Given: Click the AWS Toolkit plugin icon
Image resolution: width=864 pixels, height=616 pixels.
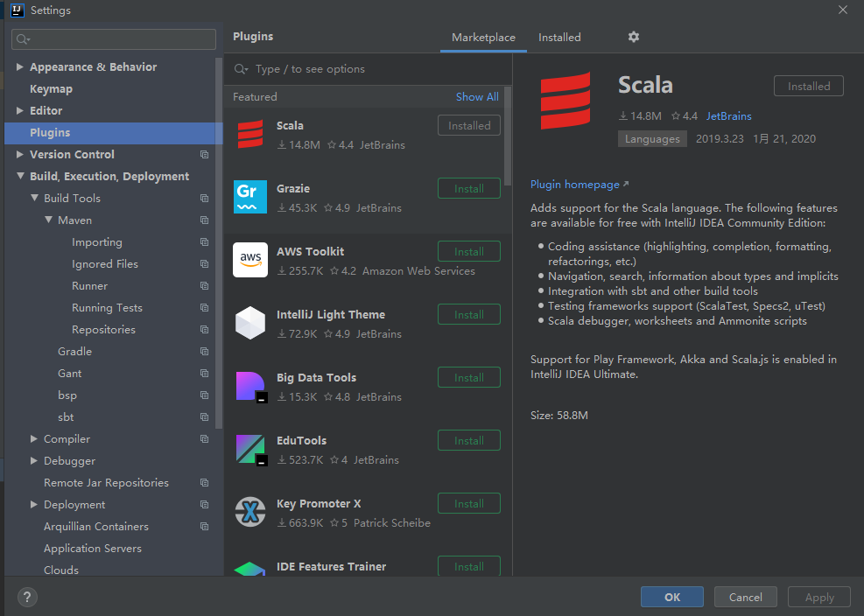Looking at the screenshot, I should (250, 260).
